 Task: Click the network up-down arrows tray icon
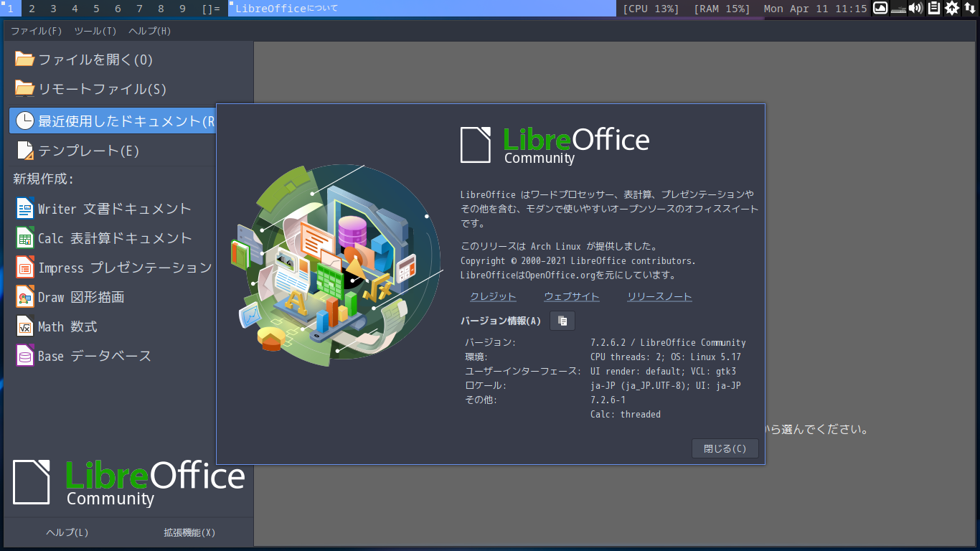click(970, 9)
